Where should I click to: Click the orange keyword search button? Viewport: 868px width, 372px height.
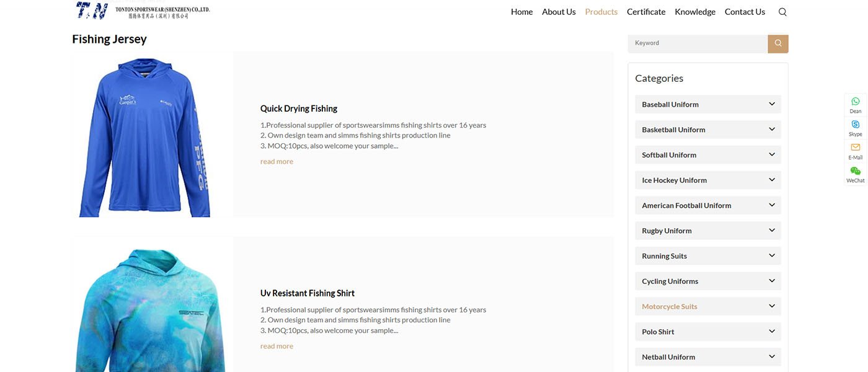tap(778, 43)
